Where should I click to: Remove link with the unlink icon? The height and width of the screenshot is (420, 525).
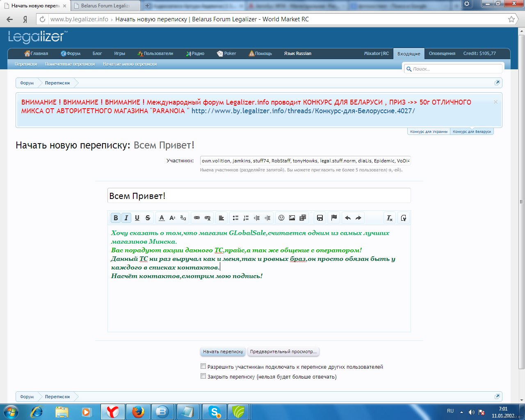(x=208, y=218)
